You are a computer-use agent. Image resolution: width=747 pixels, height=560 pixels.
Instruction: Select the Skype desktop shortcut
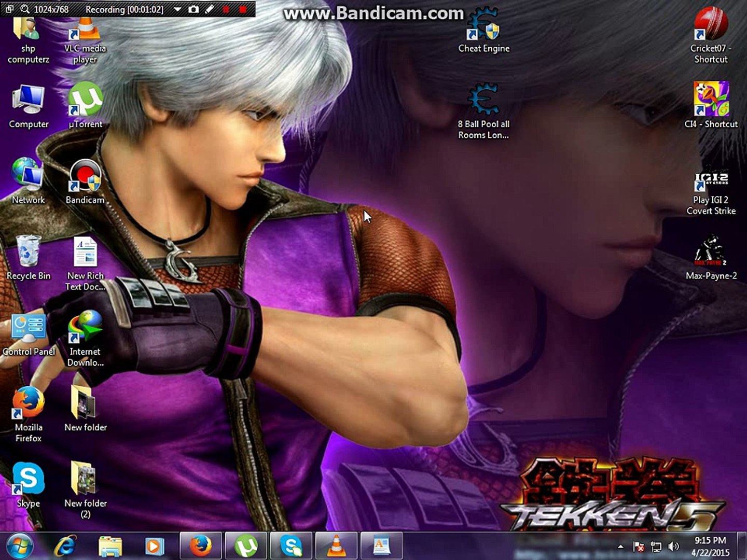pos(29,485)
